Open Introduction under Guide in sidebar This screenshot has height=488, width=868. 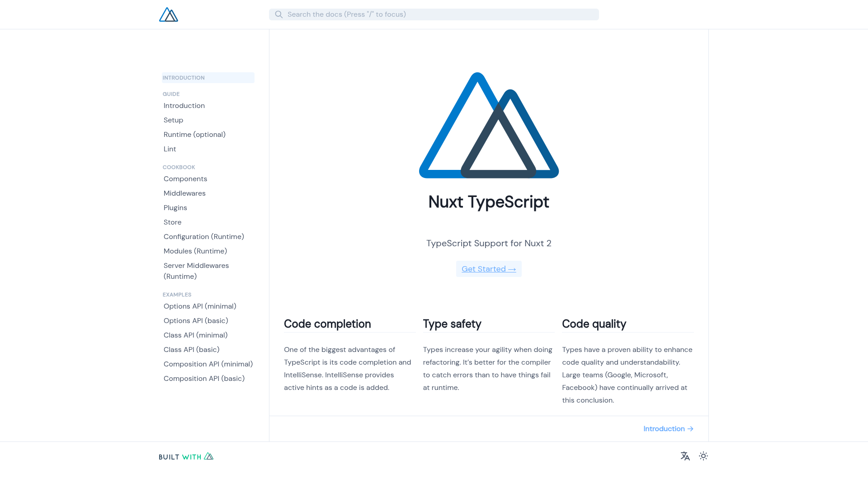point(184,106)
